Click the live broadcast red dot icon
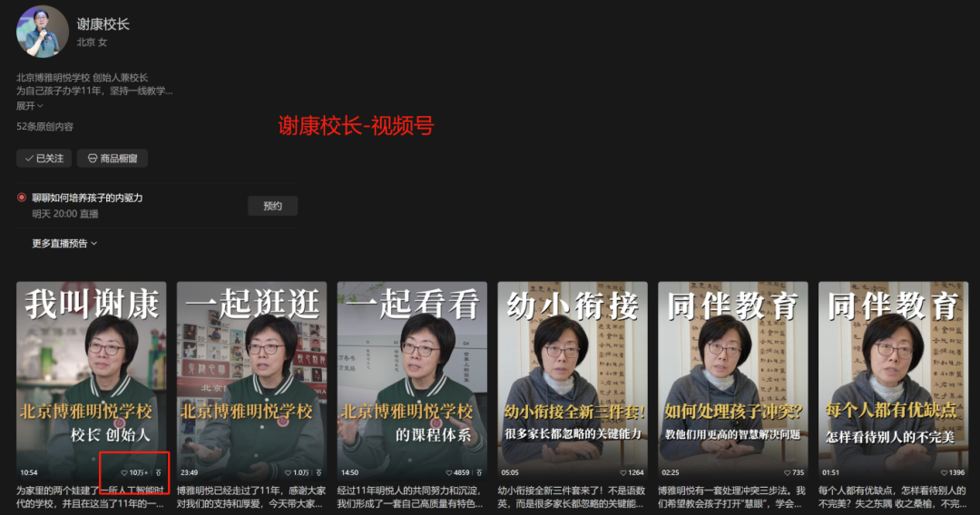980x515 pixels. (x=22, y=198)
